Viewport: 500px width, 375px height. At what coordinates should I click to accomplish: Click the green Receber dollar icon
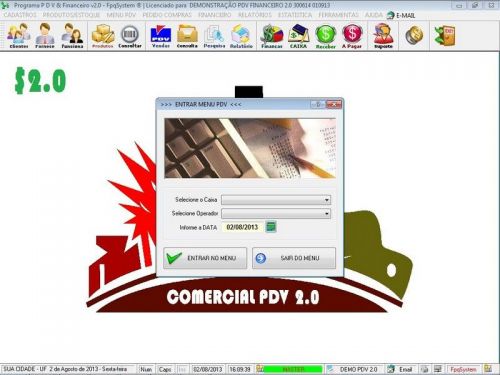coord(325,36)
